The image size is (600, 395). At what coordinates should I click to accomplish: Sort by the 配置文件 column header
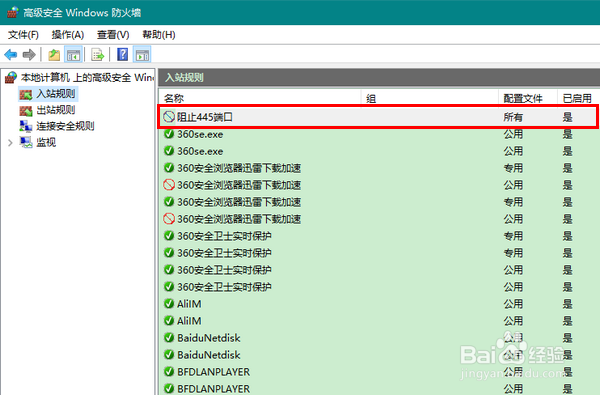(528, 98)
